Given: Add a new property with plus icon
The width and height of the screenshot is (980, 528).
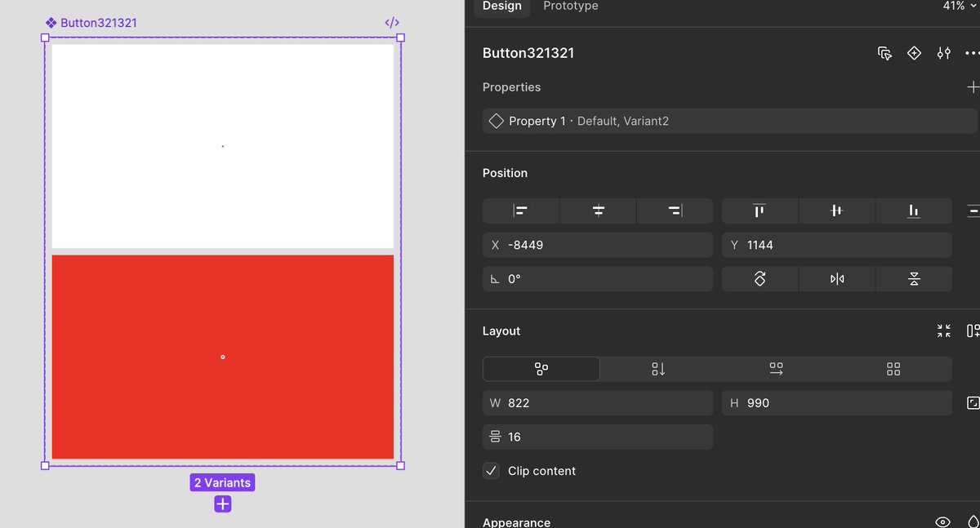Looking at the screenshot, I should 973,87.
